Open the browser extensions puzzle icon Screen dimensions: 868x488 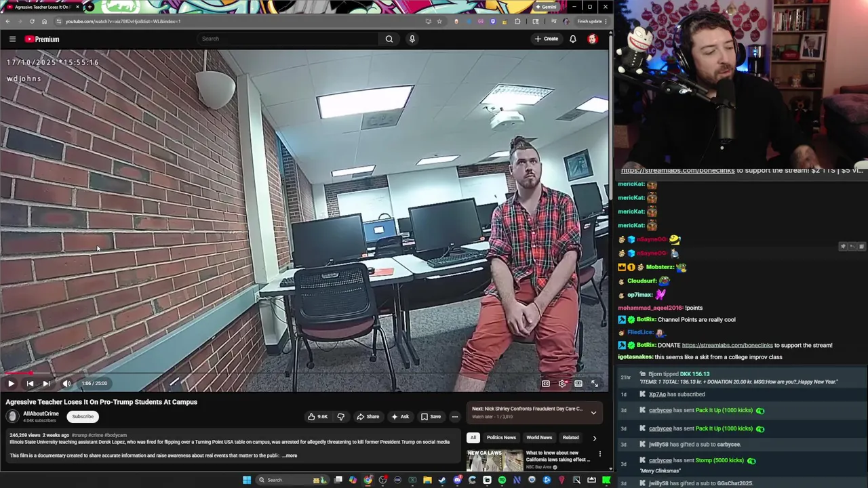click(x=517, y=21)
